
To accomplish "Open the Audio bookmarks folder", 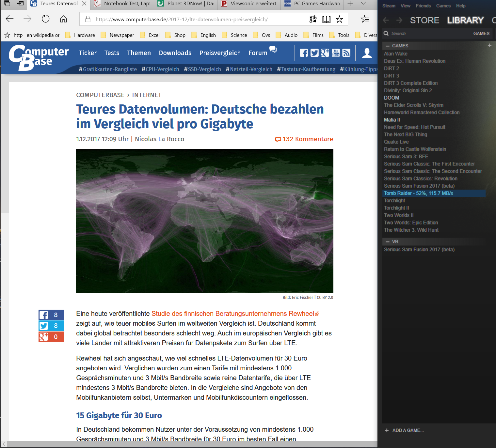I will point(287,35).
